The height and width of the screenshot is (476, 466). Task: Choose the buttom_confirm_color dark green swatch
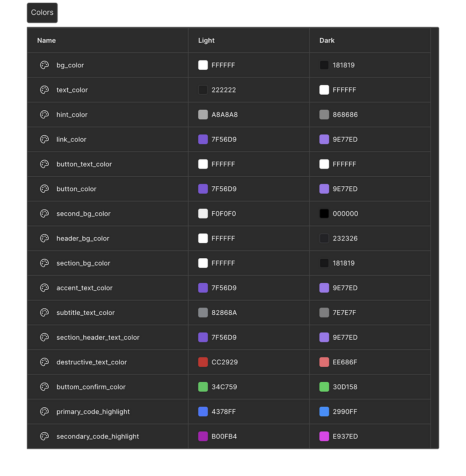pyautogui.click(x=324, y=387)
